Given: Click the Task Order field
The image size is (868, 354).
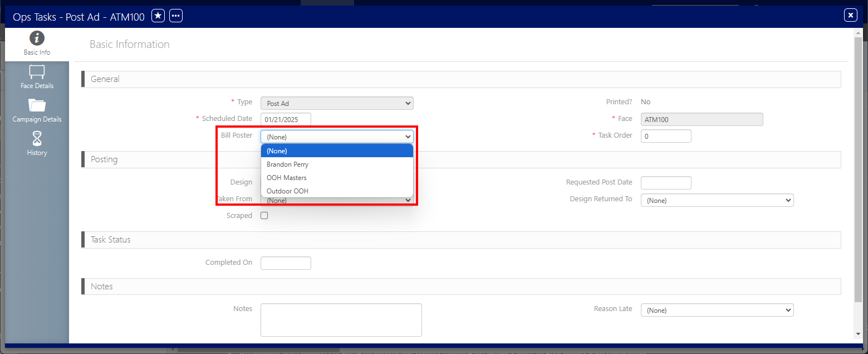Looking at the screenshot, I should (666, 136).
